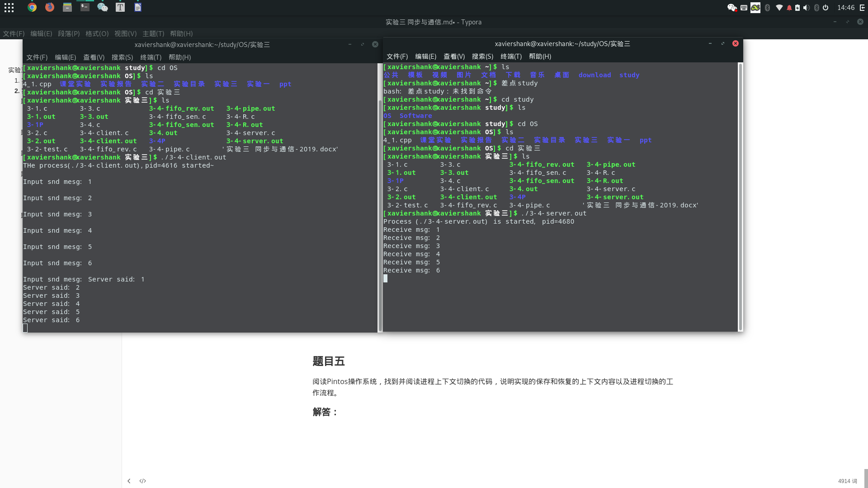The width and height of the screenshot is (868, 488).
Task: Toggle source code mode in Typora
Action: click(143, 481)
